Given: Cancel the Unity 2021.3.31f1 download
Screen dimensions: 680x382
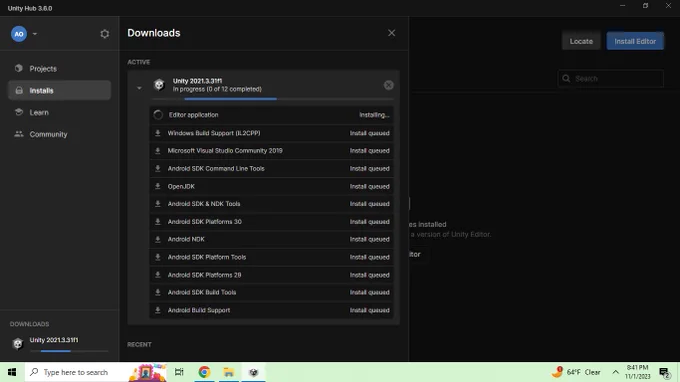Looking at the screenshot, I should [x=389, y=85].
